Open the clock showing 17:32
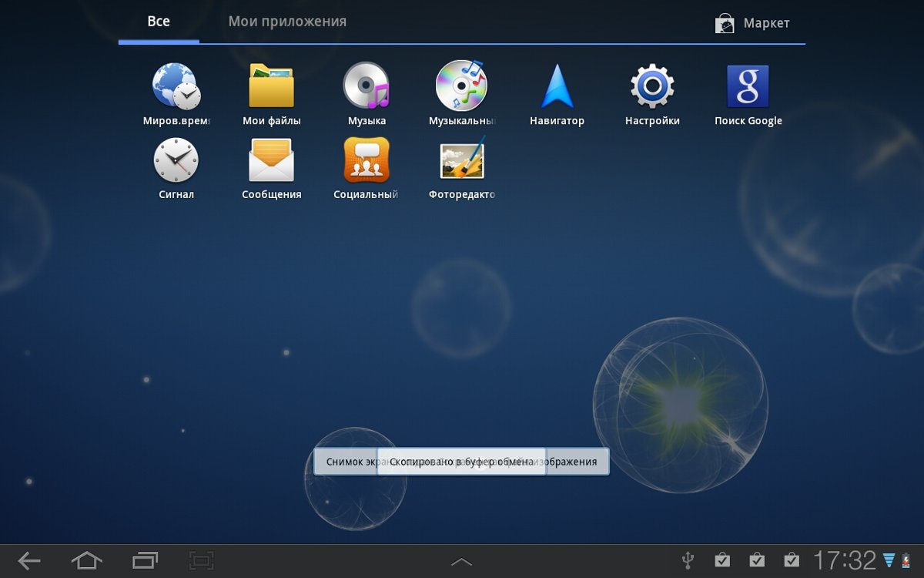 845,560
